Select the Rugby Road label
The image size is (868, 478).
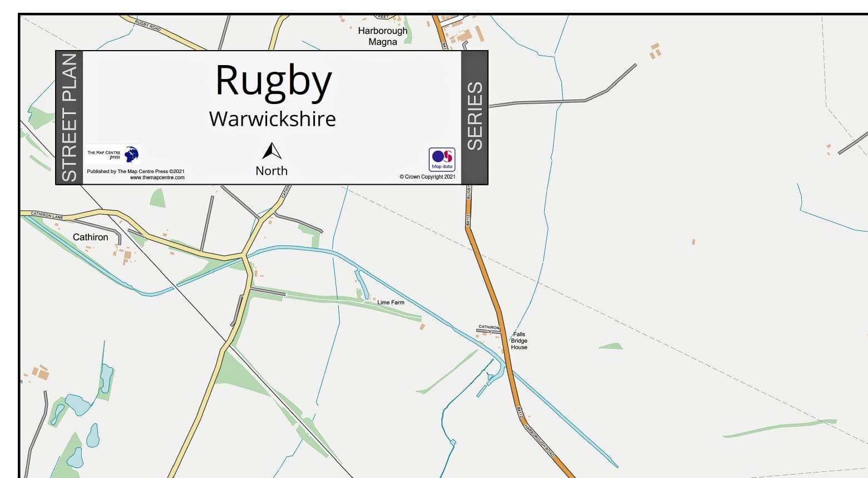[147, 24]
